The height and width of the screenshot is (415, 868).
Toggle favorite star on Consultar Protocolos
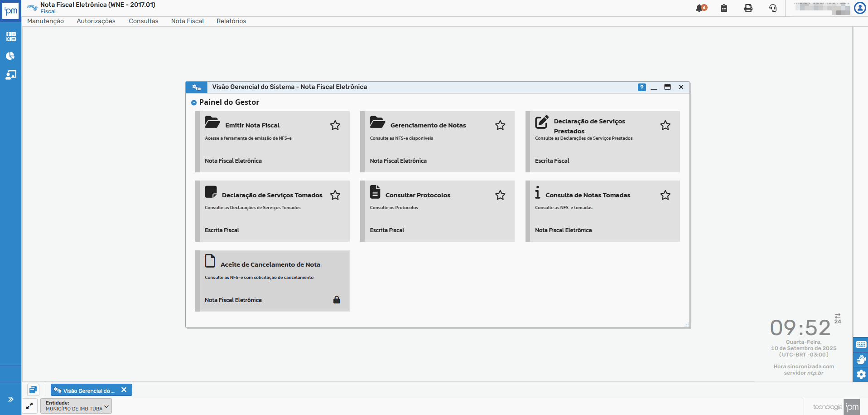pyautogui.click(x=500, y=195)
